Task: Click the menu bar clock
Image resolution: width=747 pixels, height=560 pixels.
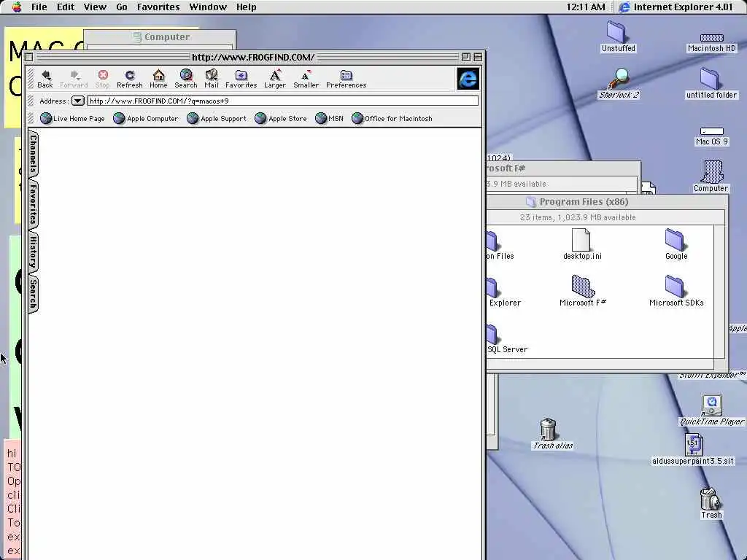Action: pos(586,7)
